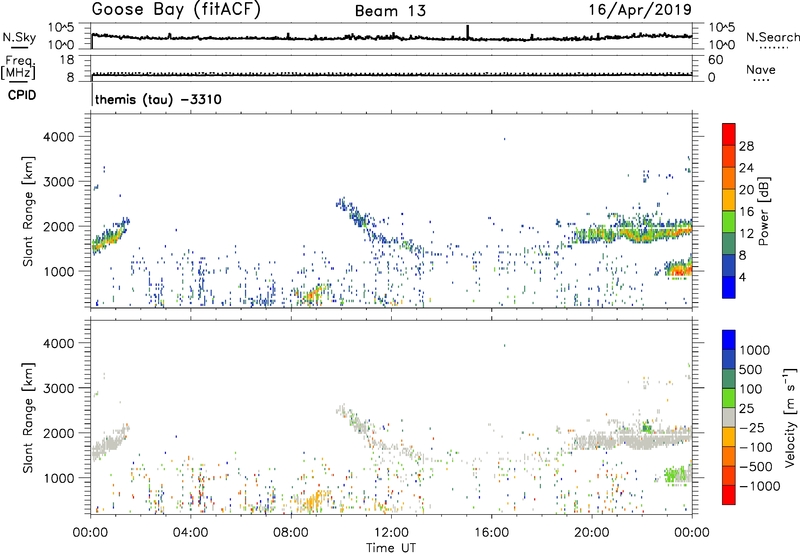Image resolution: width=800 pixels, height=554 pixels.
Task: Click the Freq. [MHz] axis label
Action: [18, 67]
